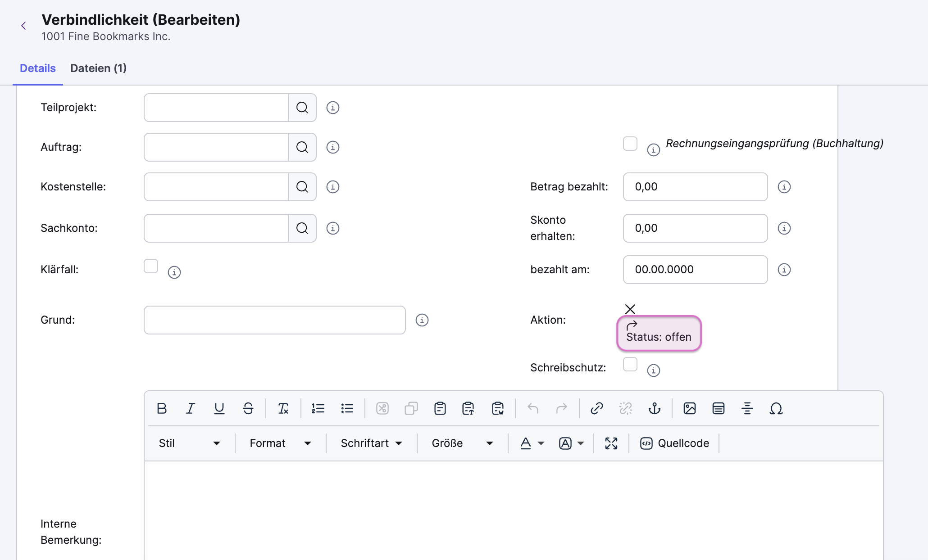Screen dimensions: 928x560
Task: Open the background color picker
Action: tap(571, 443)
